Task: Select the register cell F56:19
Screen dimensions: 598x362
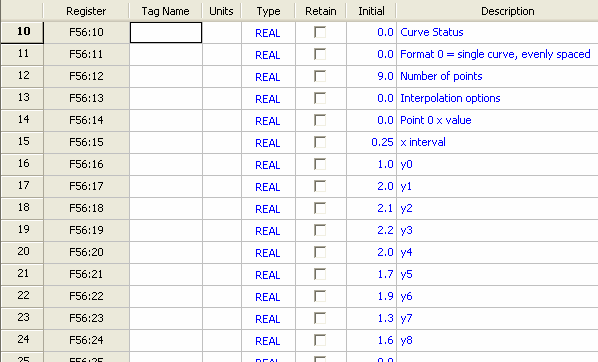Action: [x=86, y=230]
